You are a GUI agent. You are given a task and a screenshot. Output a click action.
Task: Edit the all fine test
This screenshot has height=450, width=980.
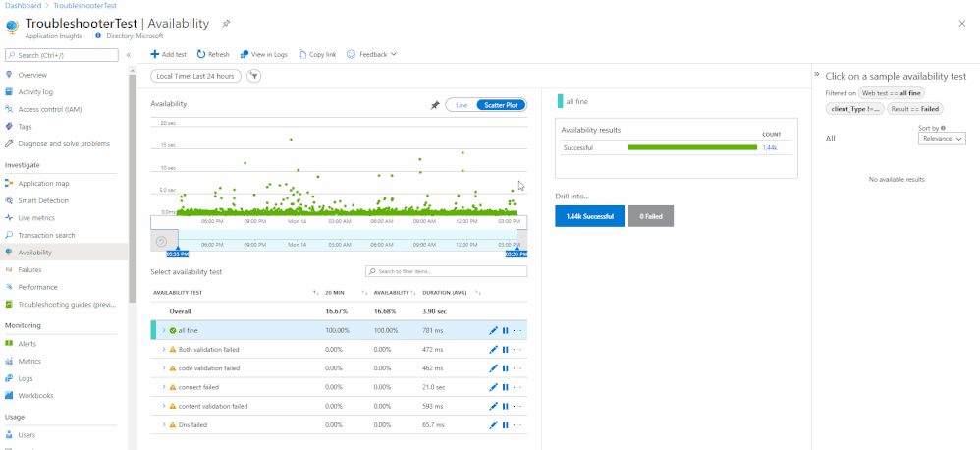(x=493, y=331)
